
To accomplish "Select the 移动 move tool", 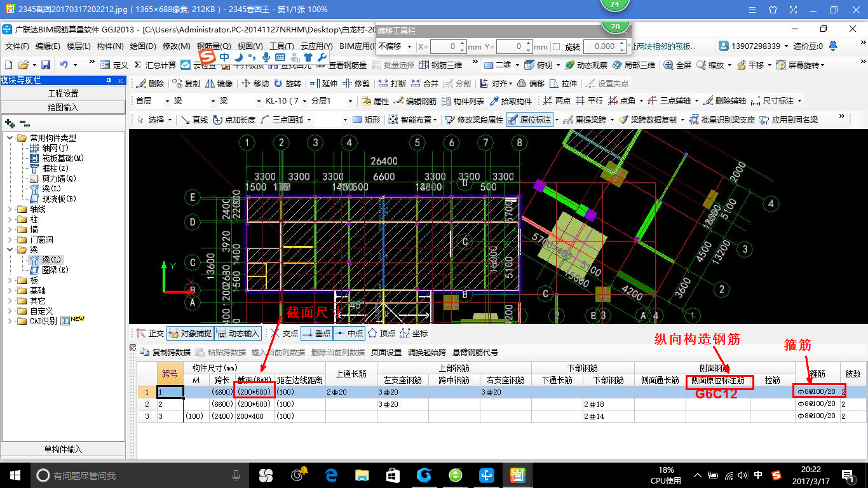I will 255,83.
